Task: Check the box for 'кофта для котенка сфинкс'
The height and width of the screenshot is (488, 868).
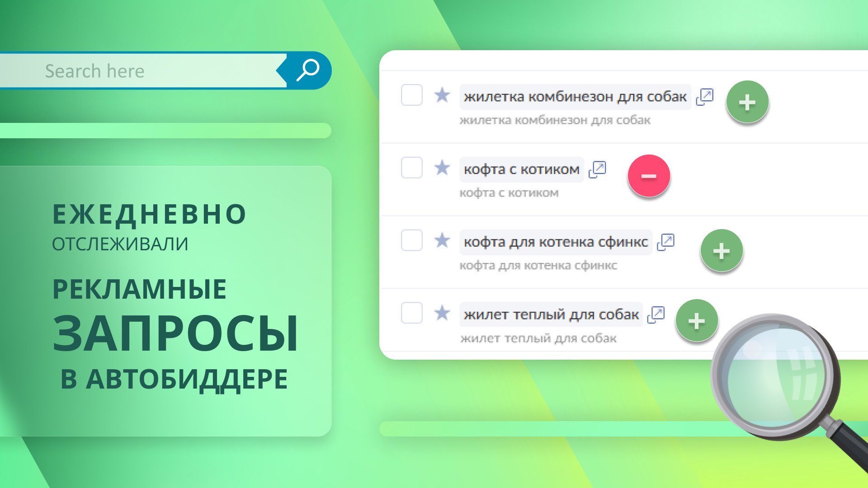Action: pyautogui.click(x=411, y=240)
